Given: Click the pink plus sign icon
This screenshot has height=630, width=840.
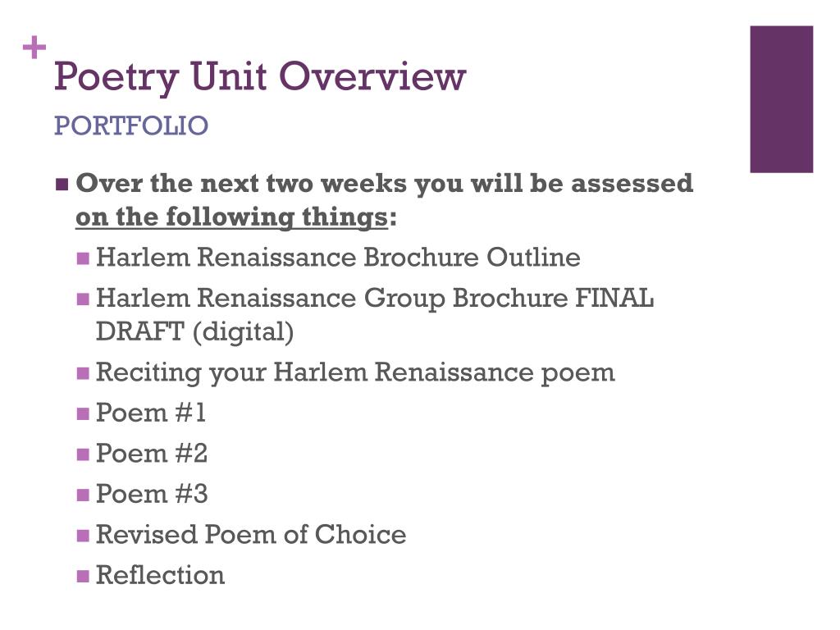Looking at the screenshot, I should point(34,47).
